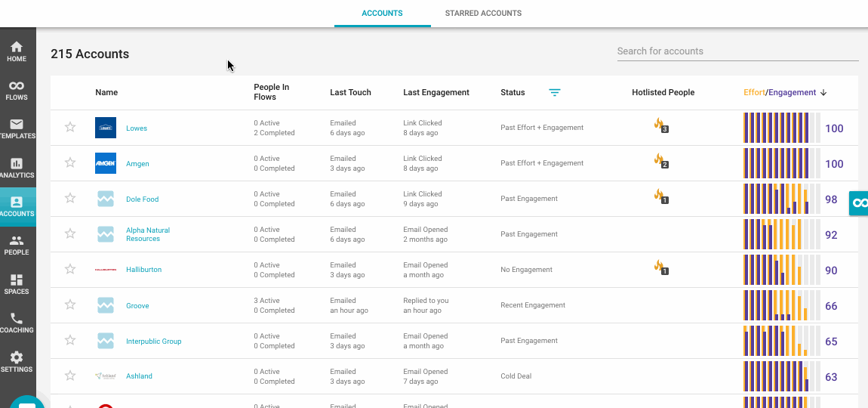Open the Amgen account link
868x408 pixels.
pyautogui.click(x=137, y=163)
